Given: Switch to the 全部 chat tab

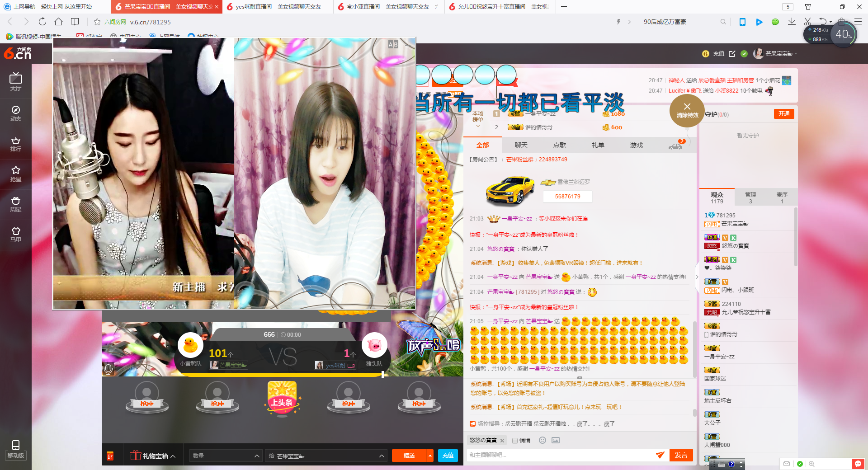Looking at the screenshot, I should click(482, 145).
